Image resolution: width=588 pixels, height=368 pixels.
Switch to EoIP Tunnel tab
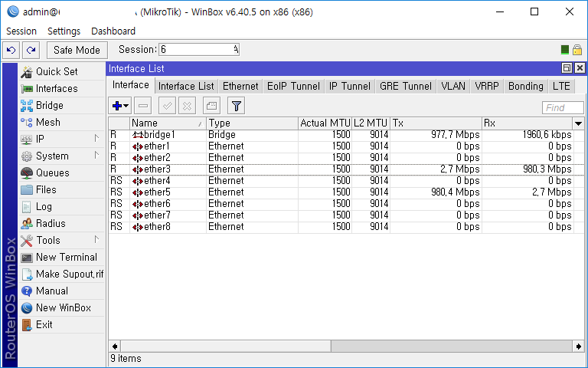tap(294, 87)
